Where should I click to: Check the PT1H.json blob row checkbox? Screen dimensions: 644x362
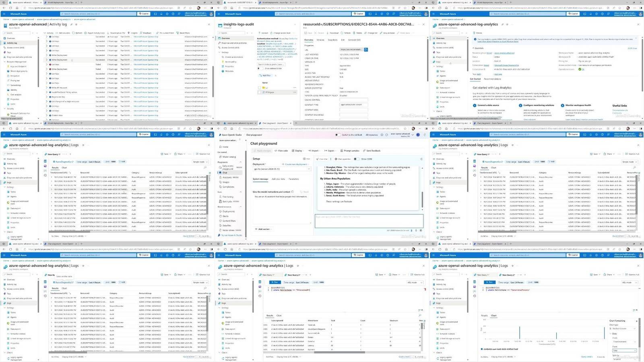[259, 92]
